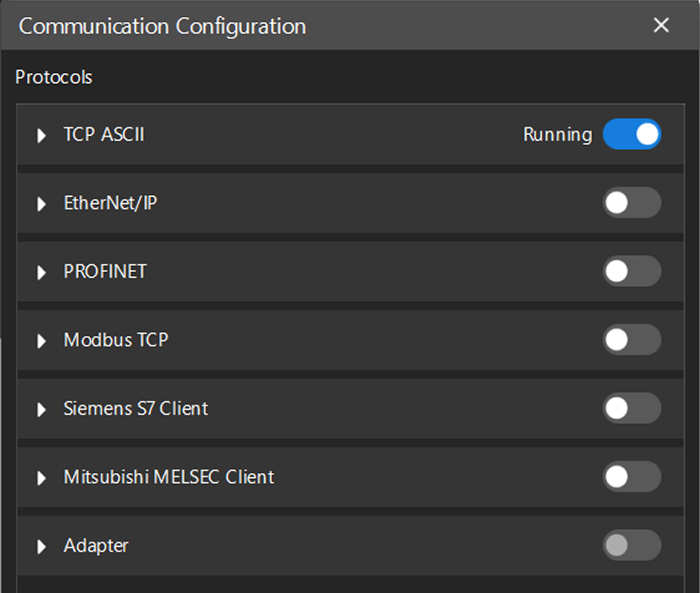700x593 pixels.
Task: Expand the PROFINET protocol section
Action: point(42,272)
